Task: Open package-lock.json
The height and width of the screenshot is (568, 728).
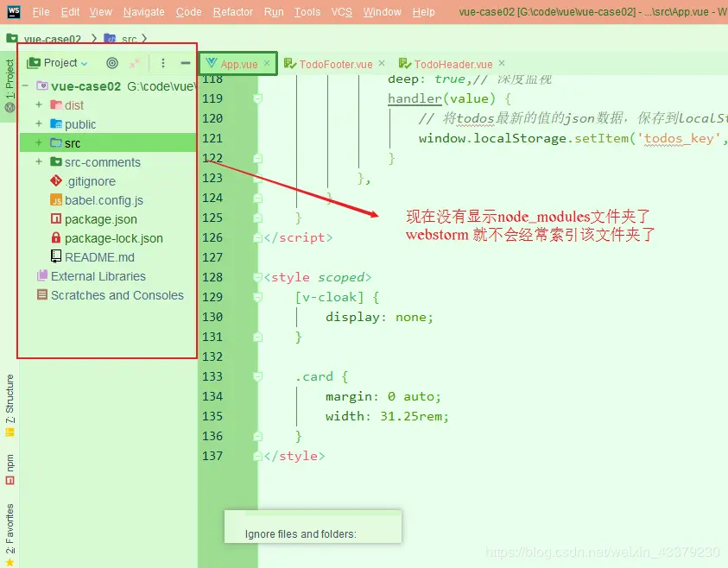Action: point(114,238)
